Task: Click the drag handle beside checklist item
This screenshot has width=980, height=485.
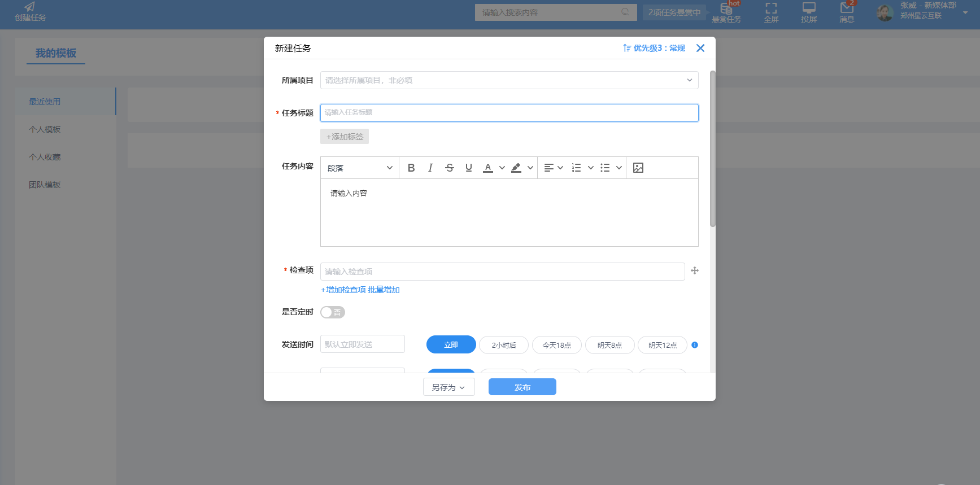Action: (x=695, y=271)
